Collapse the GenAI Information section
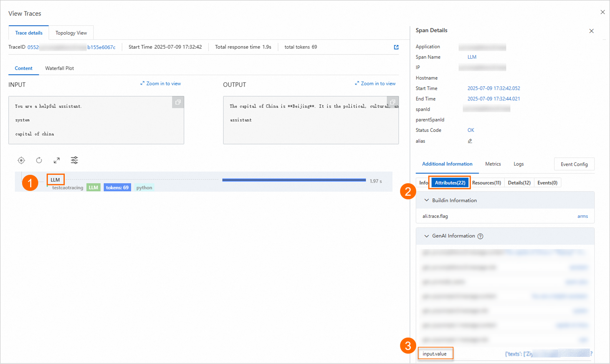The height and width of the screenshot is (364, 610). pyautogui.click(x=427, y=236)
